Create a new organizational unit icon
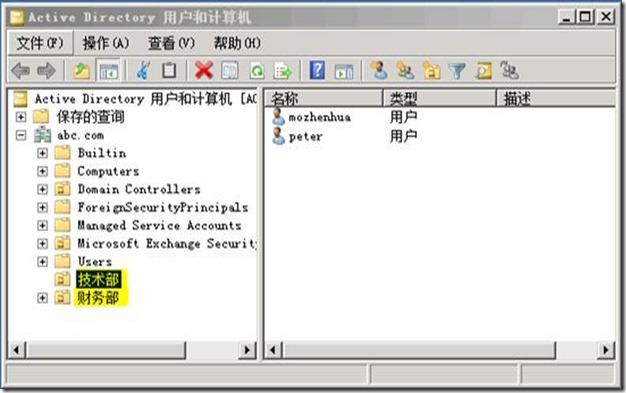This screenshot has height=393, width=626. [432, 71]
